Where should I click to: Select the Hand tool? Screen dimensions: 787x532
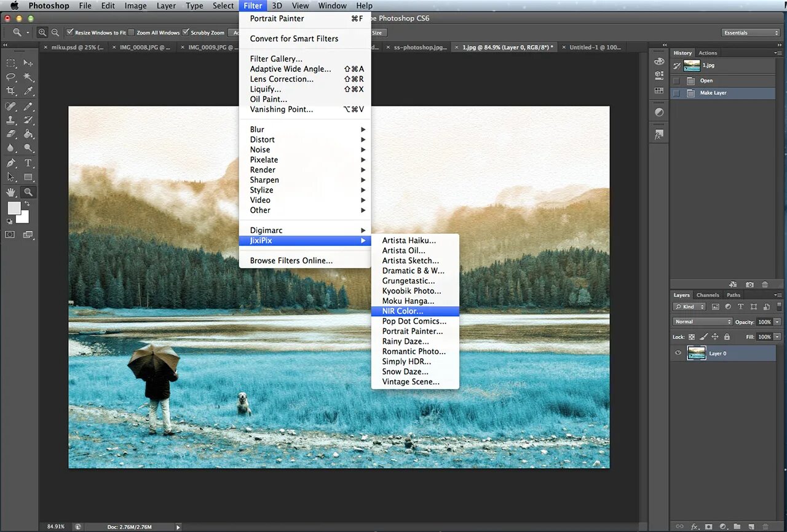[11, 192]
